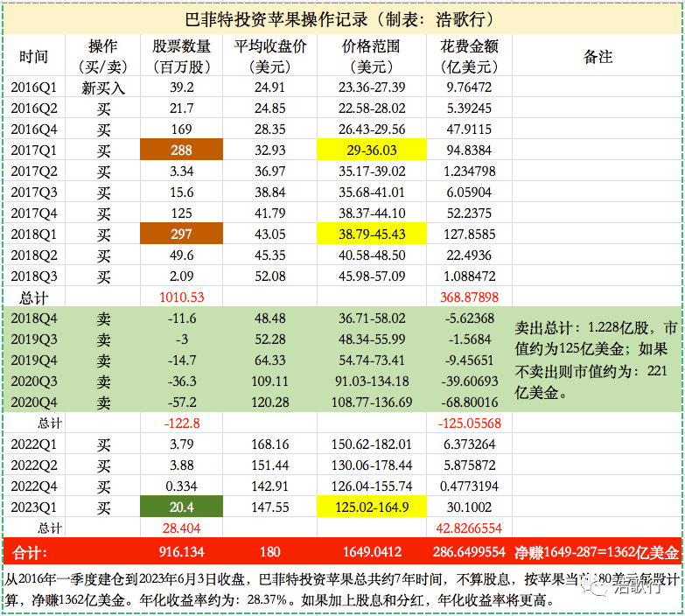Click the 新买入 operation cell
The width and height of the screenshot is (685, 616).
[x=102, y=87]
